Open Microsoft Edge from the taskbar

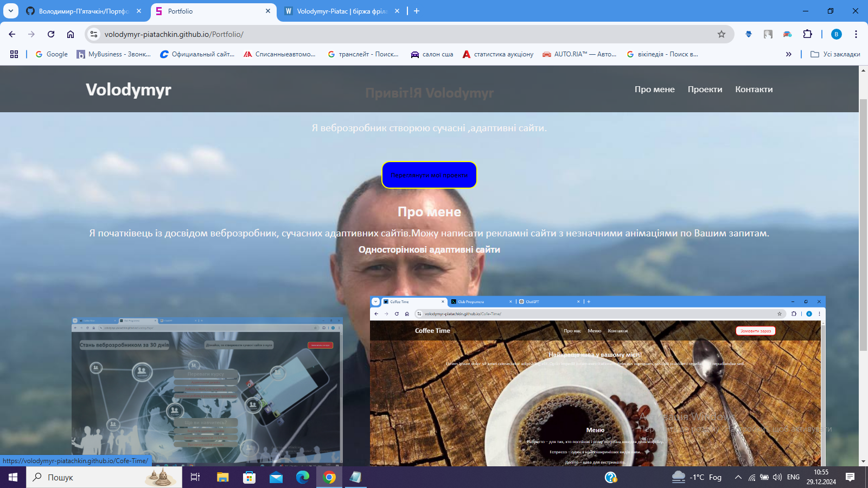tap(302, 477)
